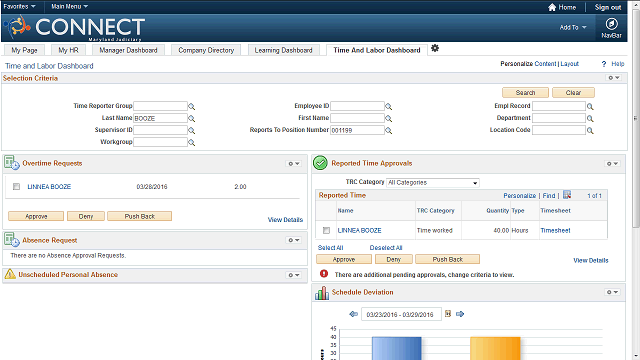Viewport: 640px width, 360px height.
Task: Open Workgroup lookup magnifier
Action: 191,143
